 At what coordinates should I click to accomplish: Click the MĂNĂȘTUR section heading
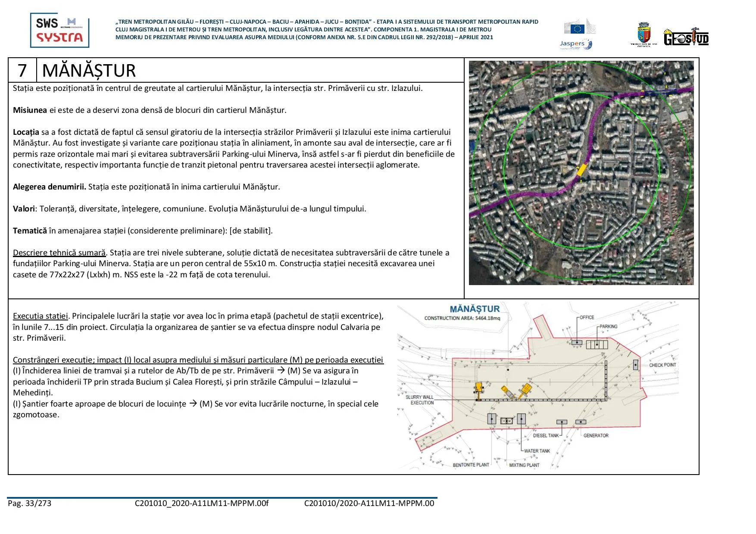[x=89, y=71]
